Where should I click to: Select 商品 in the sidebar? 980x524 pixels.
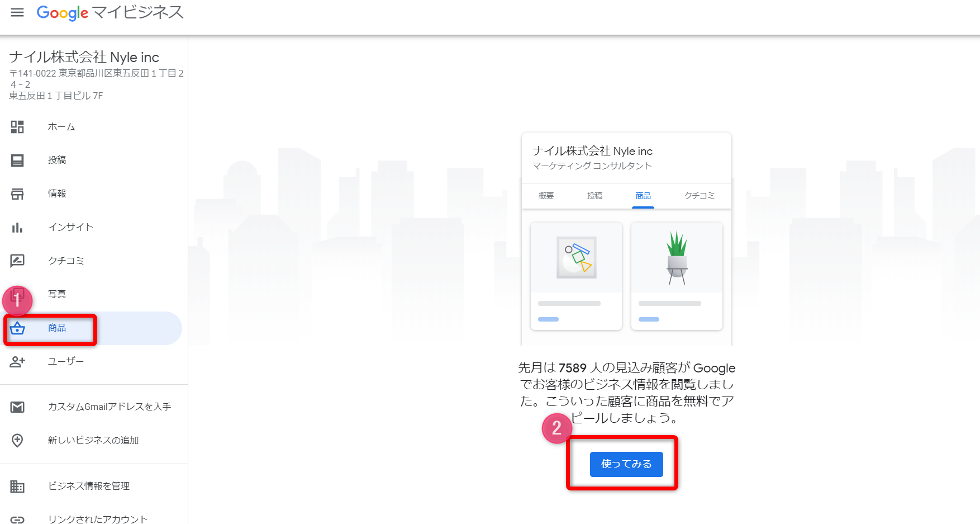click(x=91, y=328)
